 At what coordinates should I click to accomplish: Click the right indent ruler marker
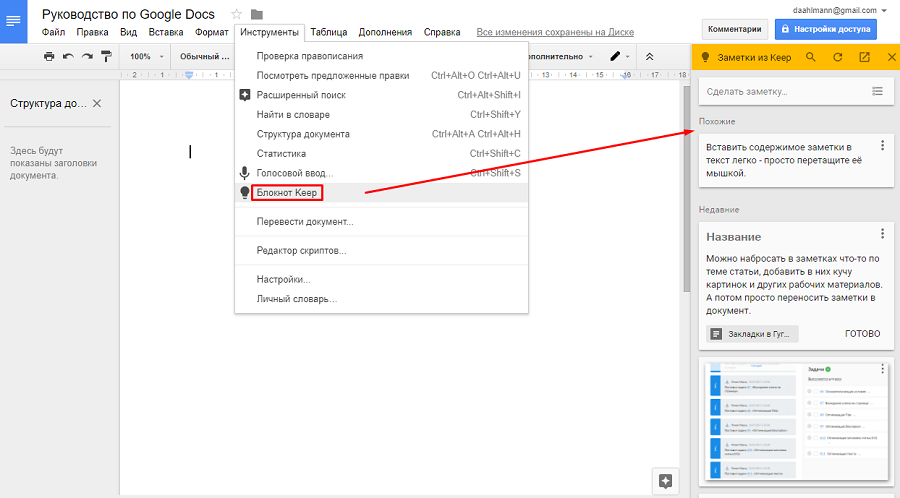click(x=626, y=75)
